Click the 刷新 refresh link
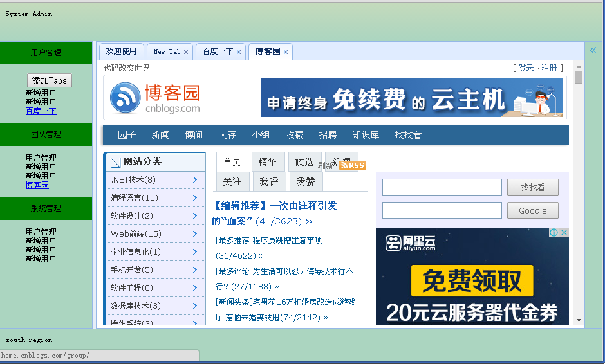This screenshot has width=605, height=364. 324,166
